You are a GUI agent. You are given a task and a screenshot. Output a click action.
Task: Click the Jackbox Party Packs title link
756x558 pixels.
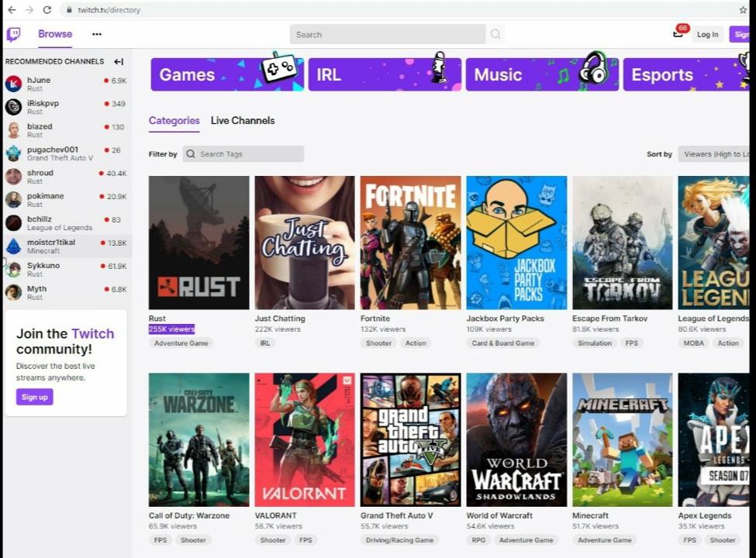(x=505, y=319)
